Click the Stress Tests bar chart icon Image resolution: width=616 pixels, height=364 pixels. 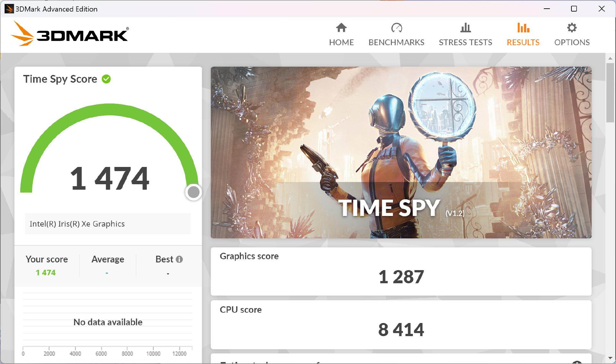pos(465,28)
